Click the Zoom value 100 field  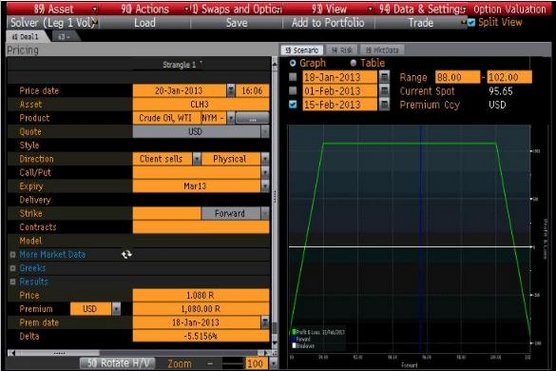(x=256, y=364)
